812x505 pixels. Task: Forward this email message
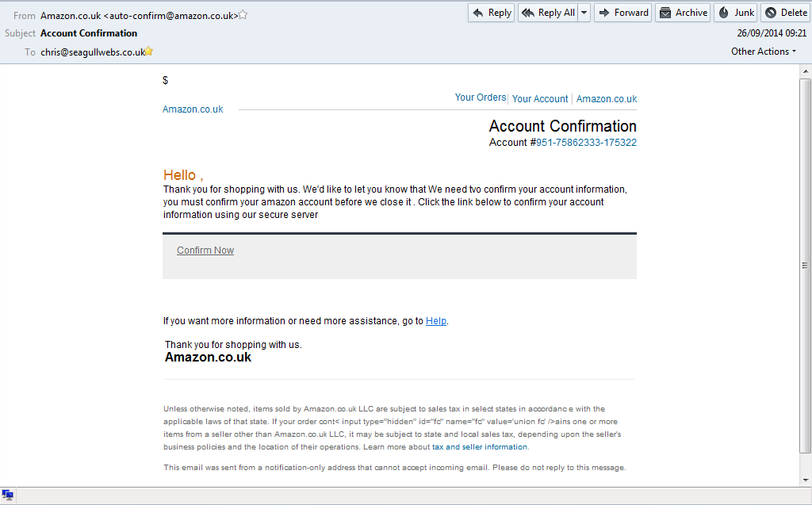(x=622, y=13)
